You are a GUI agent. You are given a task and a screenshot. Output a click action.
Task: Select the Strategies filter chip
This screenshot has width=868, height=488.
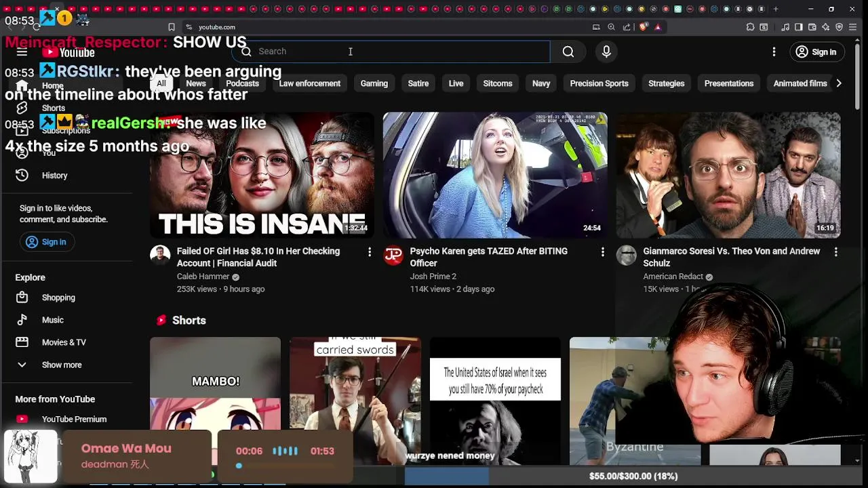click(x=667, y=83)
